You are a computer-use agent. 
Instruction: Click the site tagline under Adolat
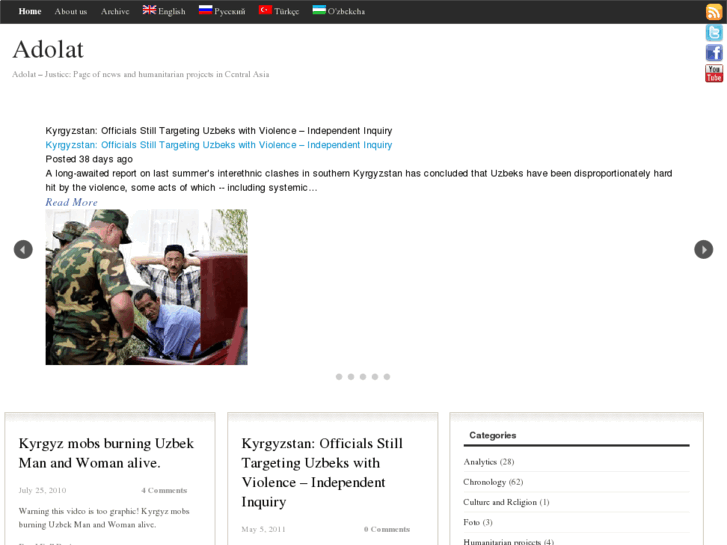click(140, 74)
